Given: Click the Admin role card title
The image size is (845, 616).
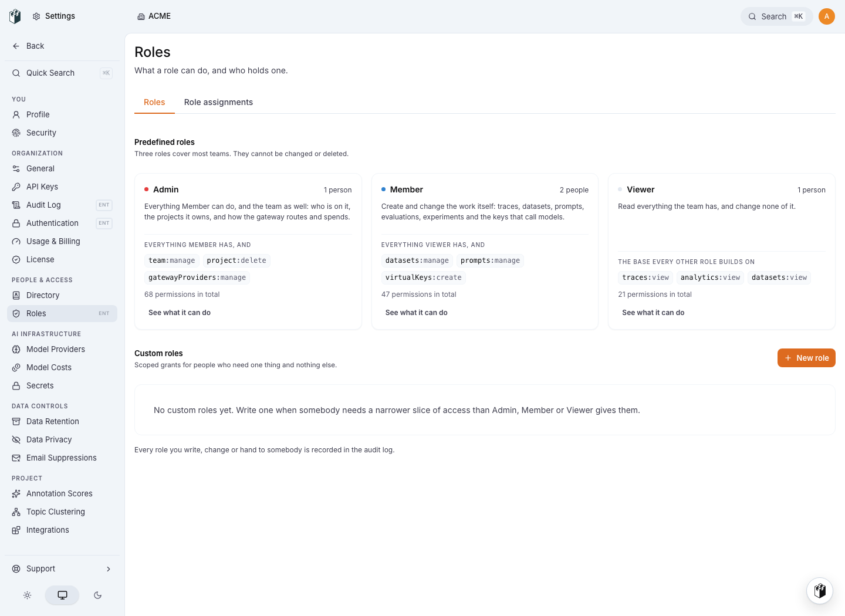Looking at the screenshot, I should (166, 189).
